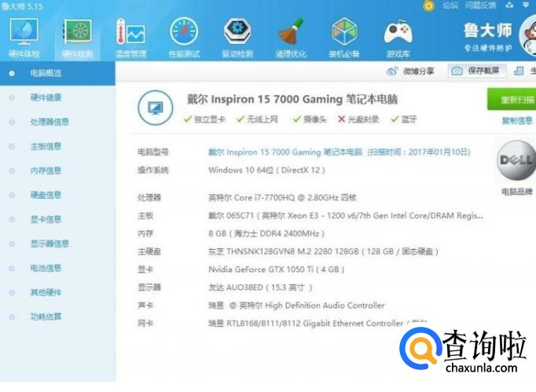Click the 保存截屏 save screenshot button

tap(477, 71)
